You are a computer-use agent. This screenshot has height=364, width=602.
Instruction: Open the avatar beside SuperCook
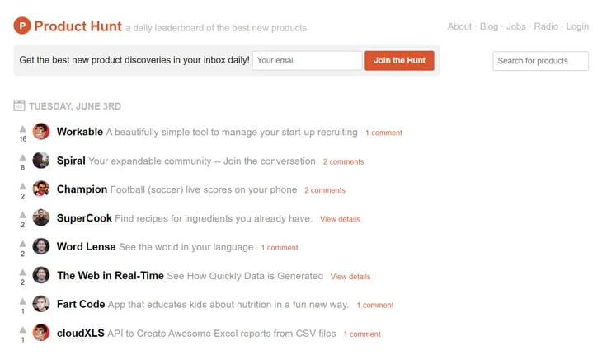(x=41, y=217)
